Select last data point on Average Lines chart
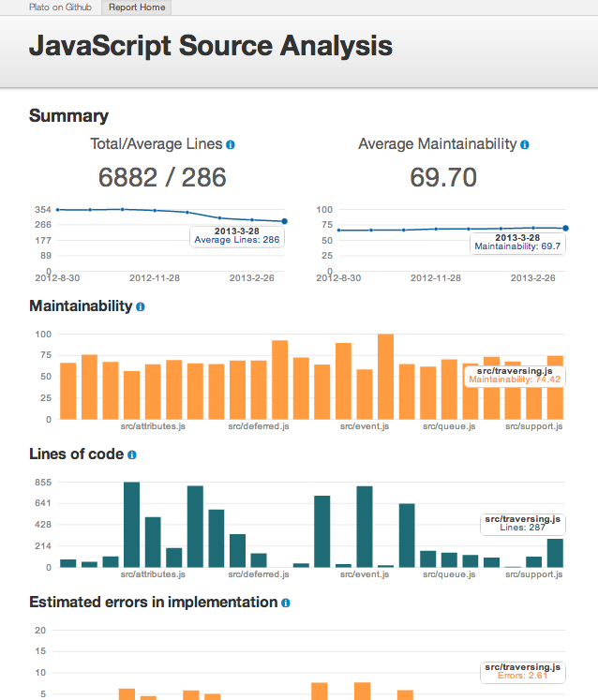The image size is (598, 700). pyautogui.click(x=284, y=222)
